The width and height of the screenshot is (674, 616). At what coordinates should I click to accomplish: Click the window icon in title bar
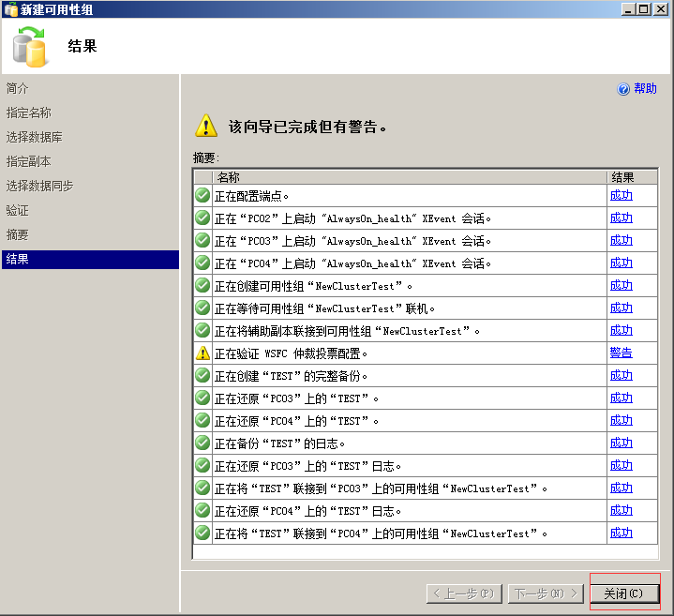[9, 8]
